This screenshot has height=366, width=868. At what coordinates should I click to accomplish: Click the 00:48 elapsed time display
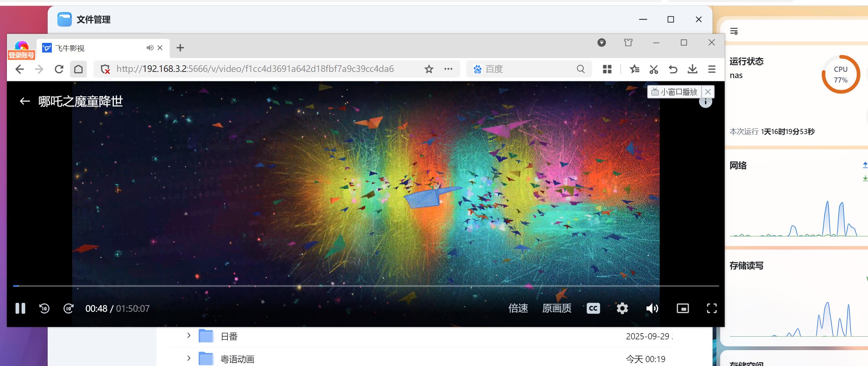[x=96, y=309]
